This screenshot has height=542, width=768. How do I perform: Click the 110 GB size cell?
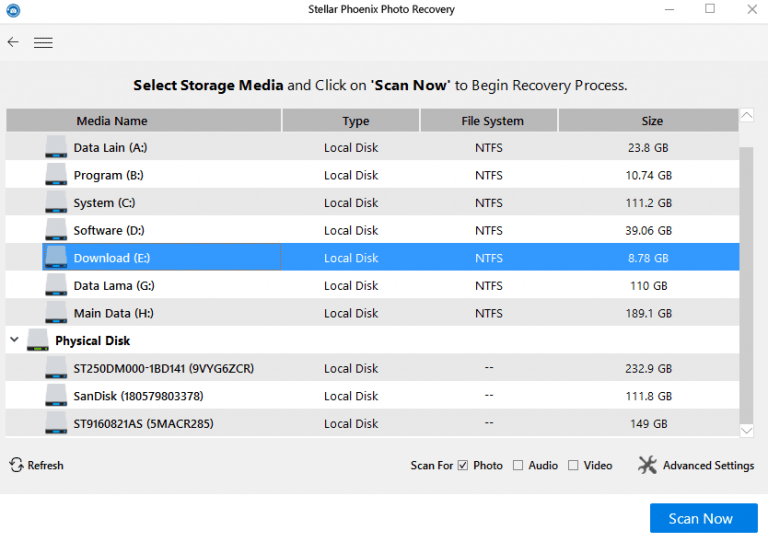648,285
